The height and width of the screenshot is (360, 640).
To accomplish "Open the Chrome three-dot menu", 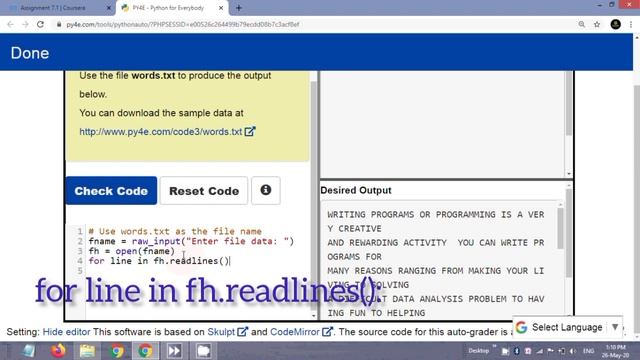I will [631, 24].
